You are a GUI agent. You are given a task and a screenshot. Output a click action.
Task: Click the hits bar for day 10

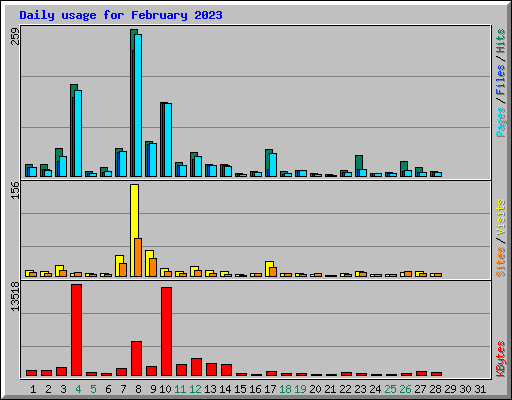(x=164, y=139)
